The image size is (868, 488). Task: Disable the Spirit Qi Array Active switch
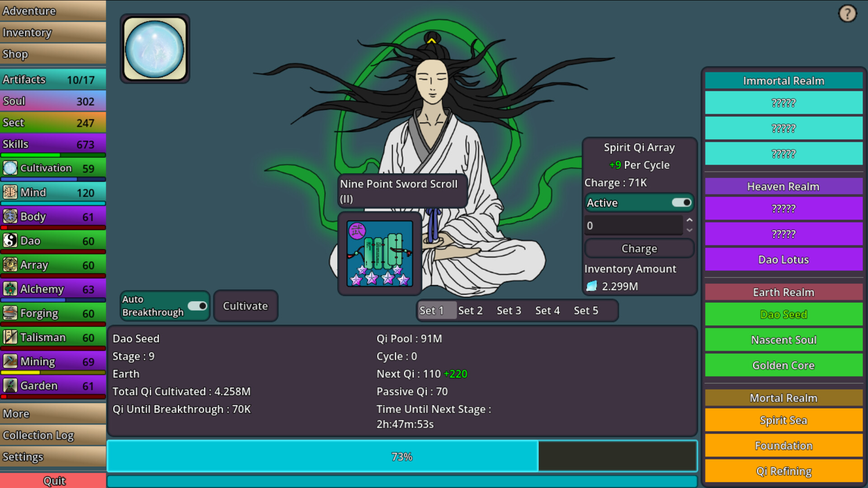pyautogui.click(x=682, y=202)
